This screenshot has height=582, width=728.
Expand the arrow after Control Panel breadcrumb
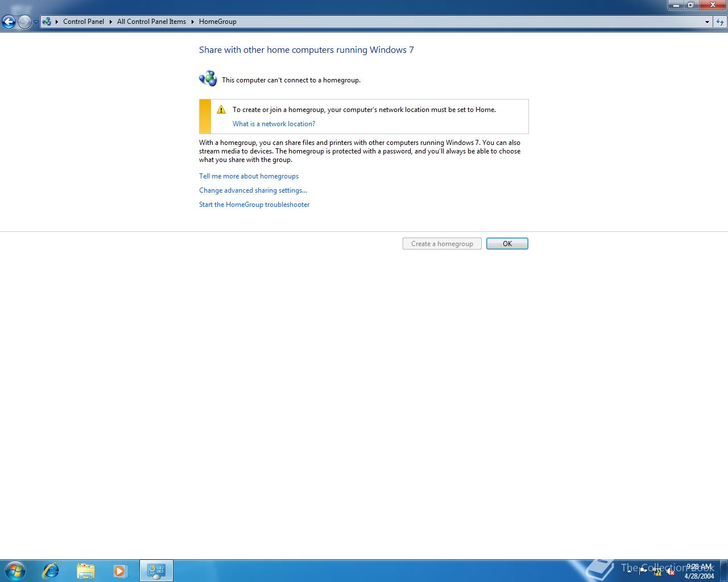click(x=111, y=22)
